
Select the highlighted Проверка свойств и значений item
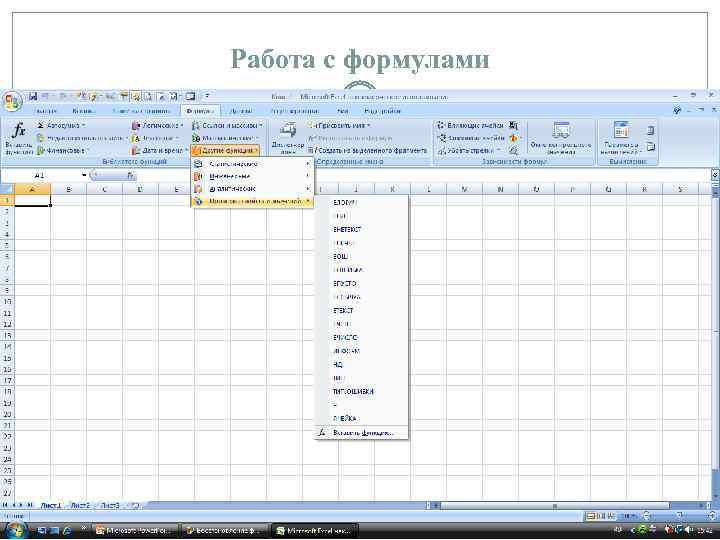tap(252, 201)
